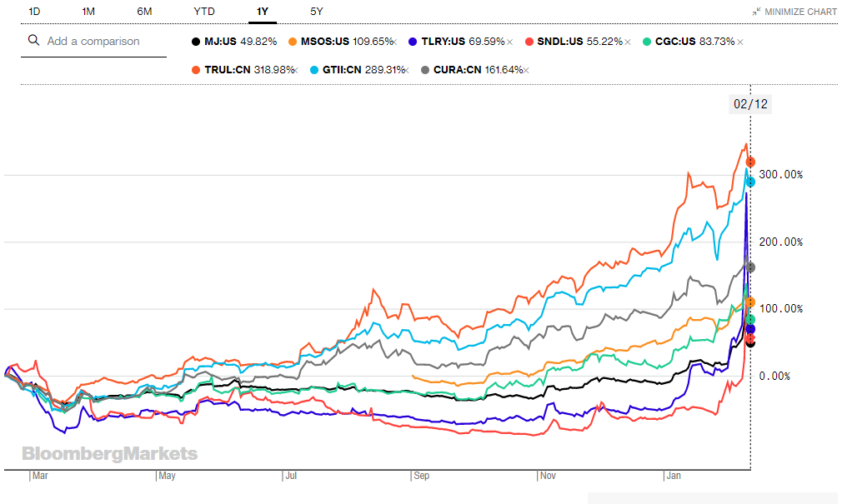Click the MSOS:US ticker label
This screenshot has width=847, height=504.
(x=325, y=42)
